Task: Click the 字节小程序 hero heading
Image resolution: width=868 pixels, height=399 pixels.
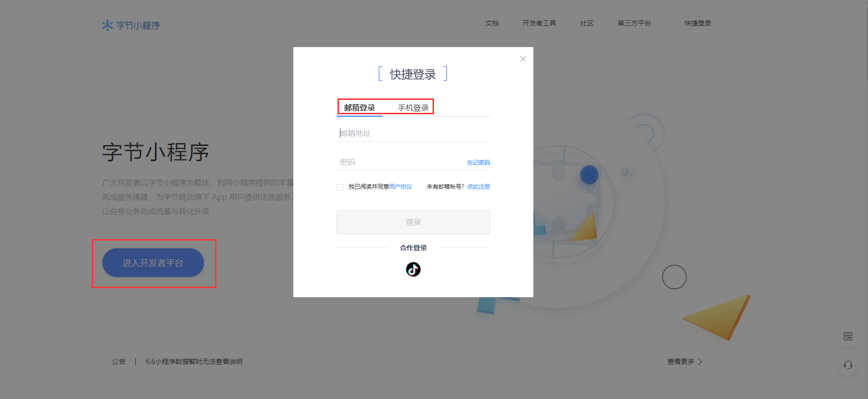Action: pyautogui.click(x=156, y=152)
